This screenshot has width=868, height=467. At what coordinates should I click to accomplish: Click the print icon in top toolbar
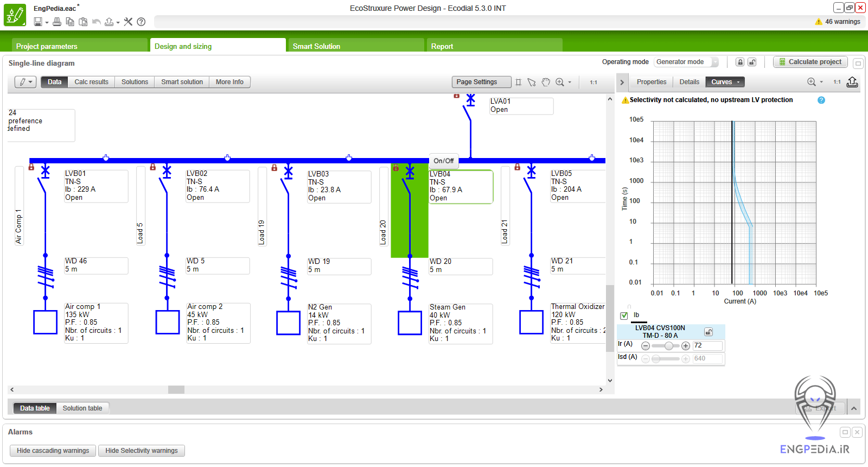pos(57,22)
